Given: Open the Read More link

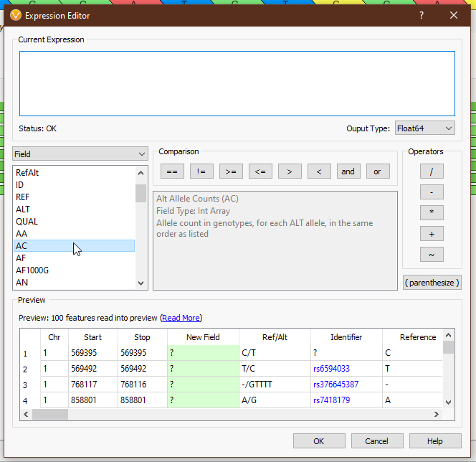Looking at the screenshot, I should (x=181, y=318).
